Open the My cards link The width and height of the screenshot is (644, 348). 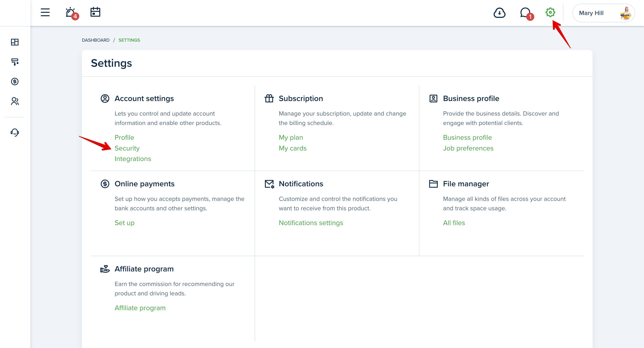click(x=292, y=148)
